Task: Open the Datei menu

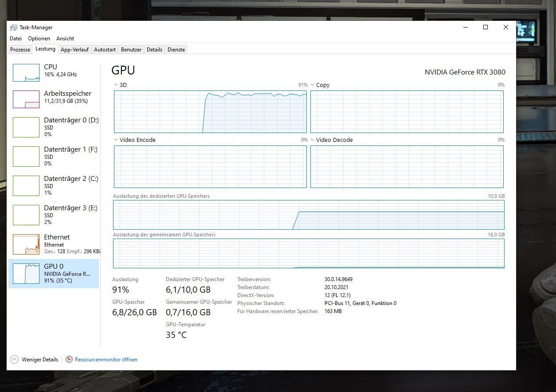Action: 16,39
